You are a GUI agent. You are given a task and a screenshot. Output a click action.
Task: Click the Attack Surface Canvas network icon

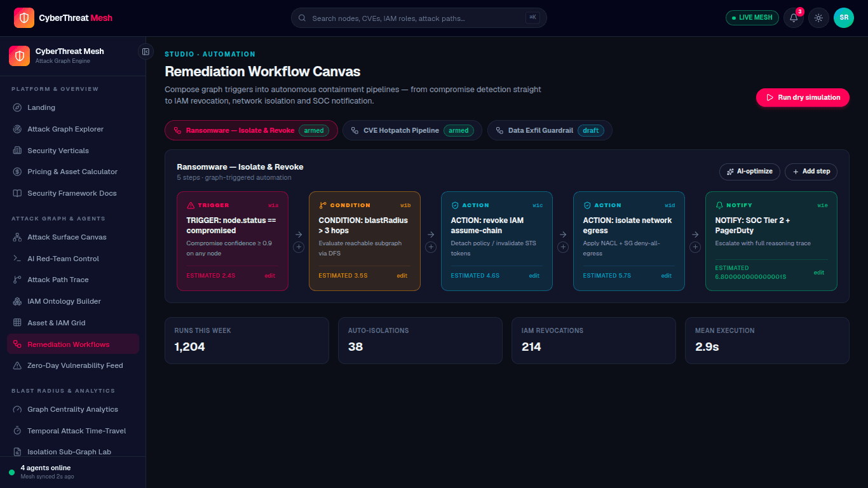coord(17,237)
